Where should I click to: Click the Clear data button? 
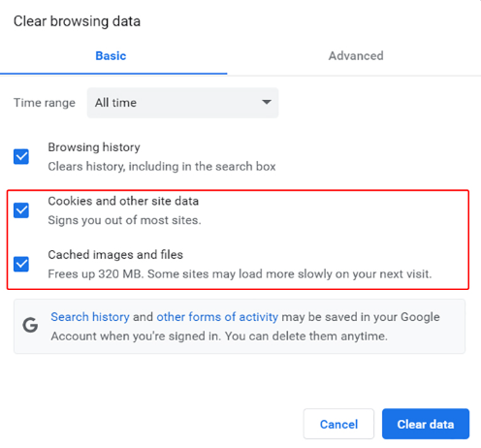(x=426, y=424)
